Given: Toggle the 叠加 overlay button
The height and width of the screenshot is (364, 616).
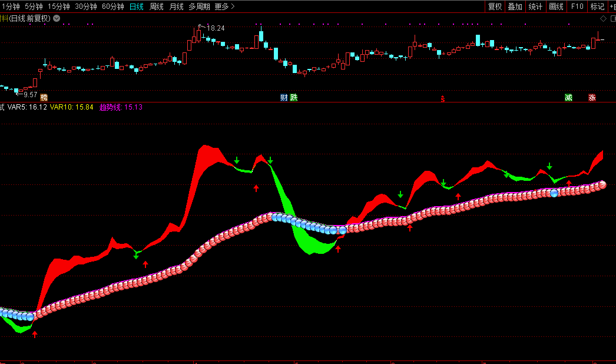Looking at the screenshot, I should point(515,6).
